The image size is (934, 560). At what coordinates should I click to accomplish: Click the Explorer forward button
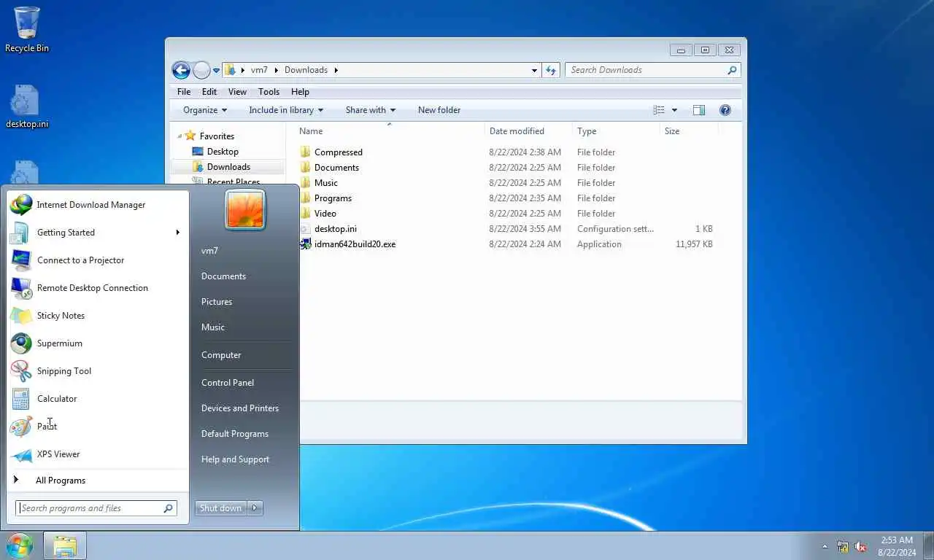(x=201, y=70)
